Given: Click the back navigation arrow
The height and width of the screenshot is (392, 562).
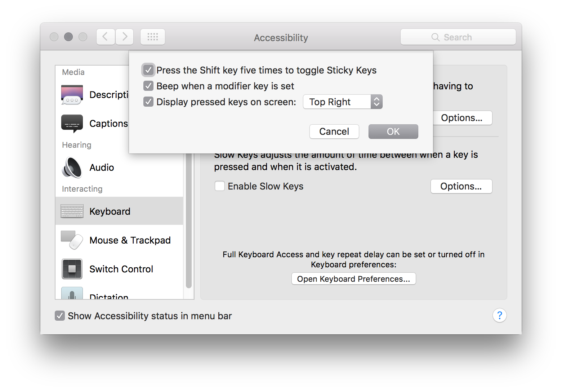Looking at the screenshot, I should [x=105, y=36].
